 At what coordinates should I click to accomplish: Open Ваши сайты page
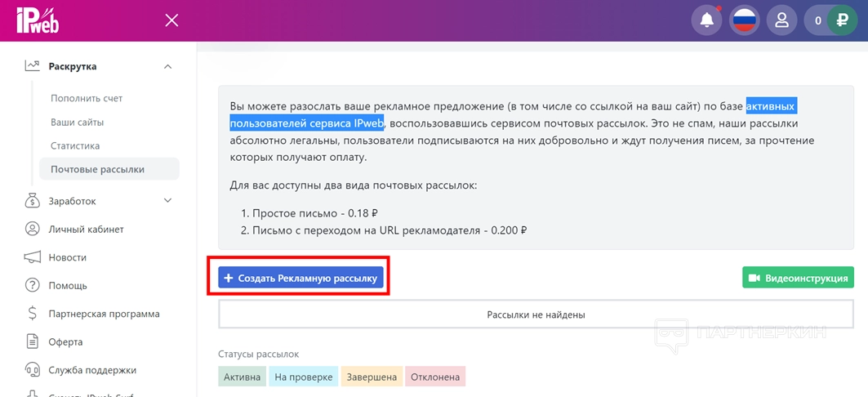(x=78, y=123)
